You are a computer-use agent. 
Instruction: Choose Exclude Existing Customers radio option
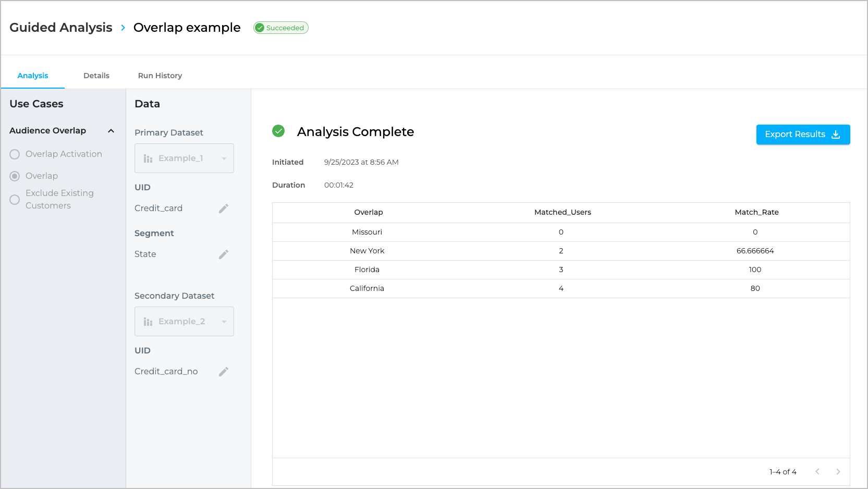pyautogui.click(x=15, y=200)
